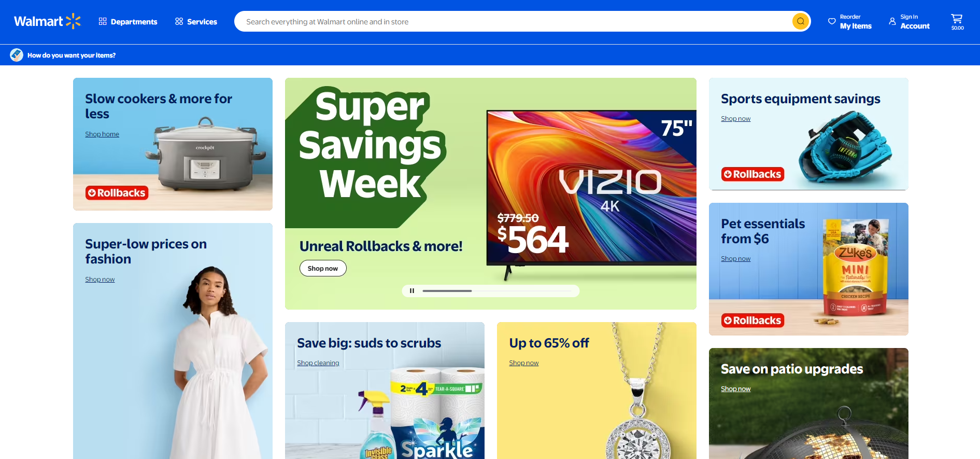Expand 'How do you want your items?' bar
Screen dimensions: 980x459
pos(71,55)
